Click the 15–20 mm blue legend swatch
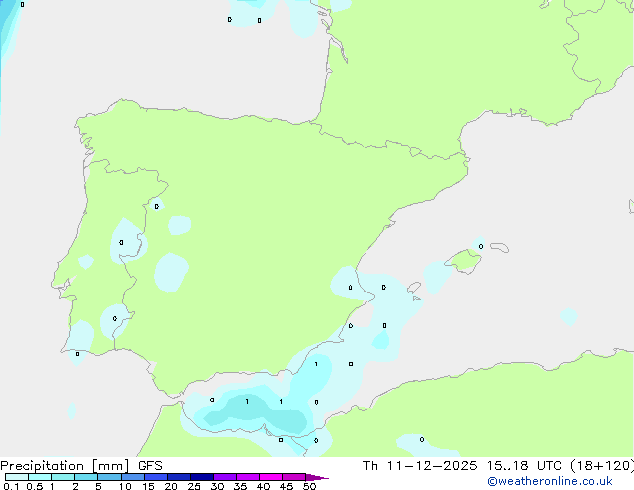 [156, 477]
